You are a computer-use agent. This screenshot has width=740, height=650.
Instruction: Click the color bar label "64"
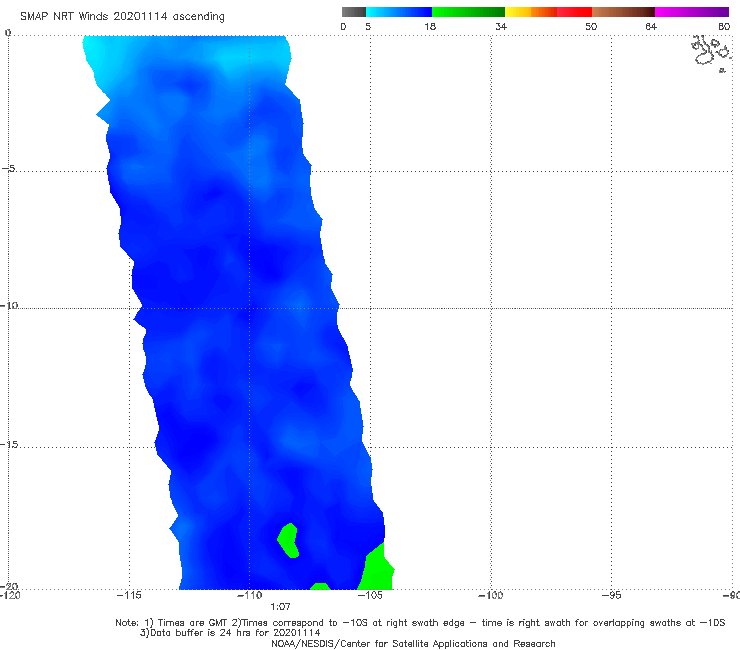[x=651, y=26]
